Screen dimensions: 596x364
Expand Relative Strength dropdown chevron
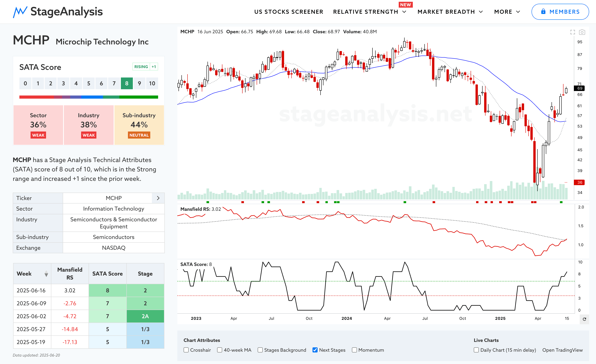[x=404, y=12]
